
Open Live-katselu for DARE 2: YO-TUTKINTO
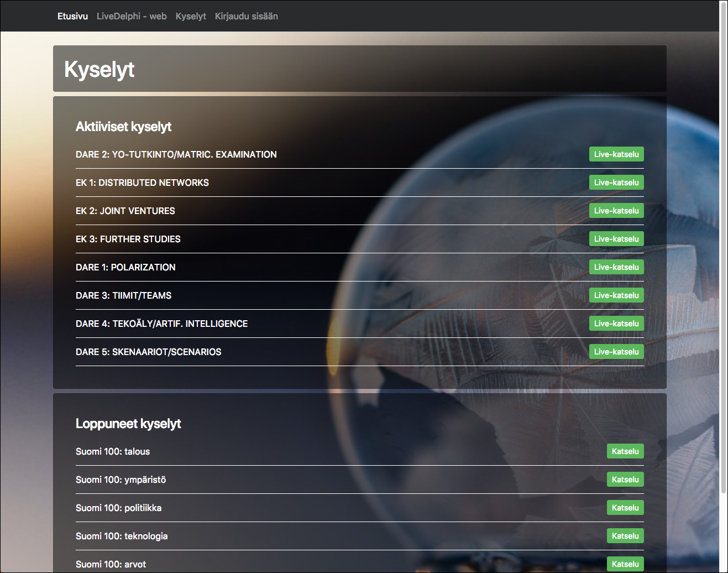pyautogui.click(x=616, y=154)
